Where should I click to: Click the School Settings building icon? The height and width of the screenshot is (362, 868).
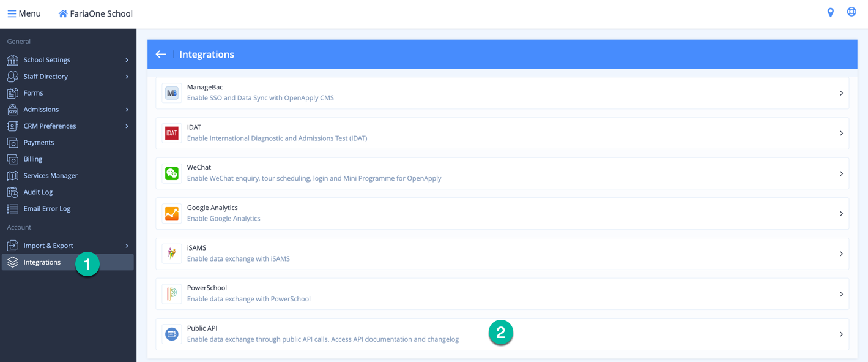coord(12,60)
